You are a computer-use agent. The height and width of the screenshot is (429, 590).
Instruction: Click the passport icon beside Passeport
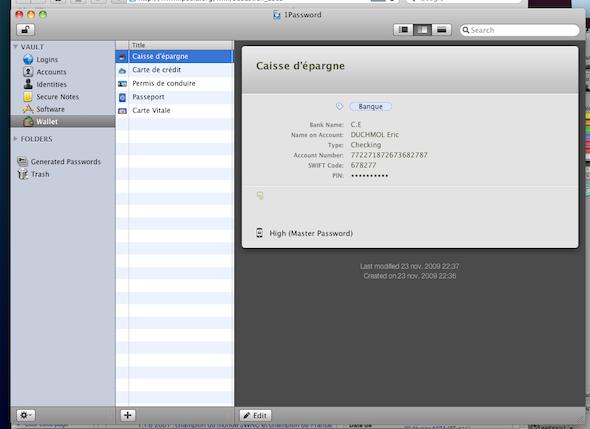122,97
